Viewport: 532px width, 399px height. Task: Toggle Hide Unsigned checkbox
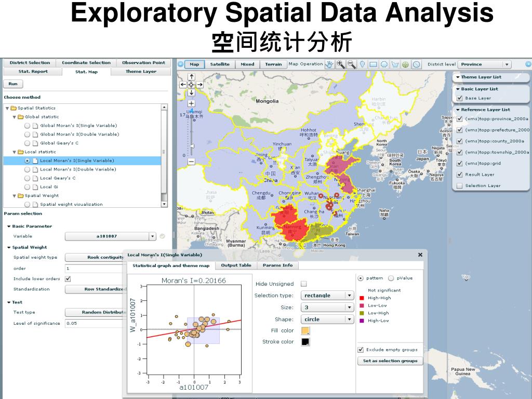[303, 284]
